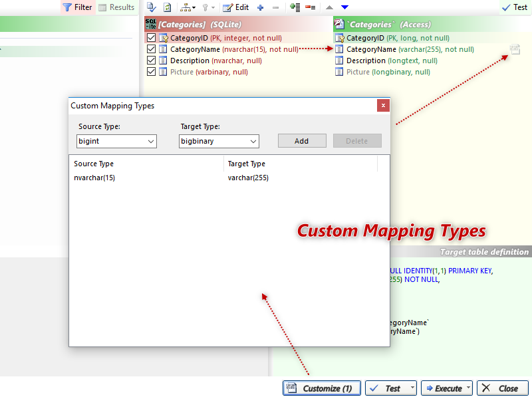
Task: Click the column icon of Access Picture
Action: (339, 72)
